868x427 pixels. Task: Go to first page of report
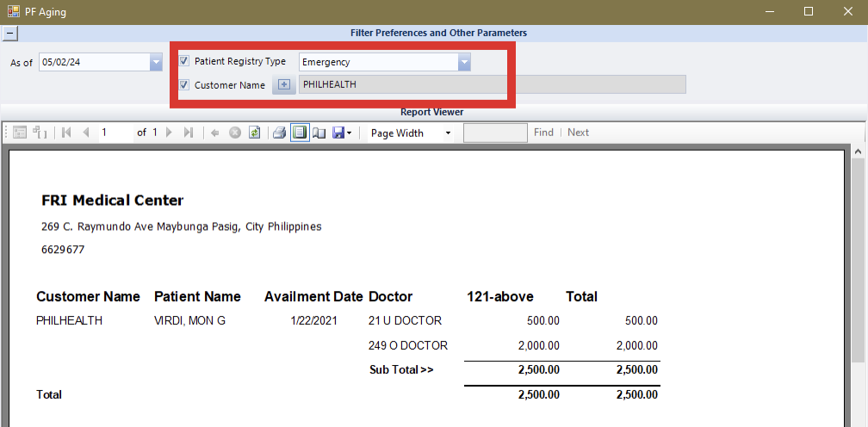tap(67, 133)
